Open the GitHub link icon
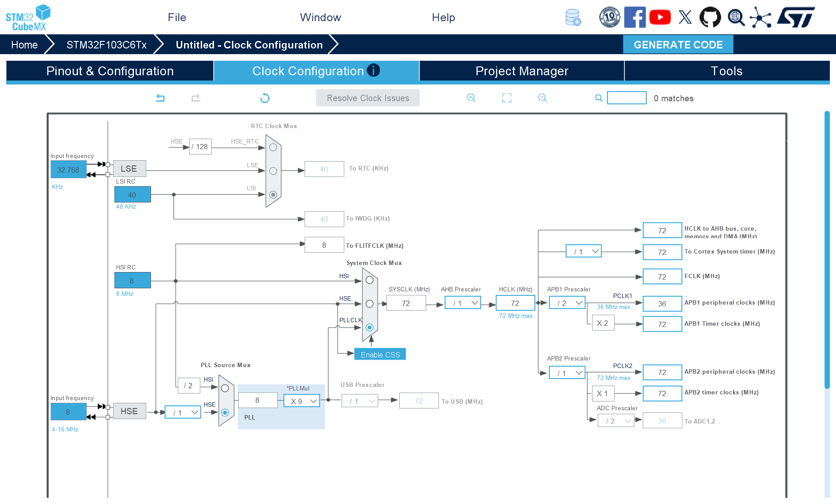836x504 pixels. tap(710, 17)
